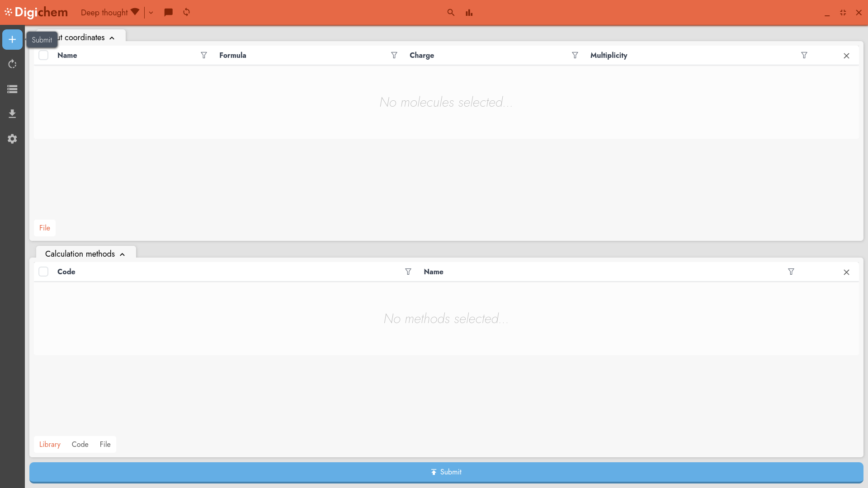
Task: Open settings gear in sidebar
Action: pyautogui.click(x=12, y=139)
